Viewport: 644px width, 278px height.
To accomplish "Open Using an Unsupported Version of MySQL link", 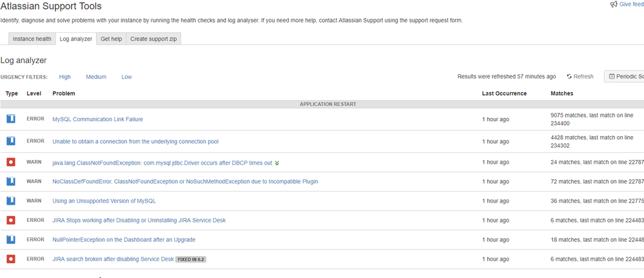I will pos(104,201).
